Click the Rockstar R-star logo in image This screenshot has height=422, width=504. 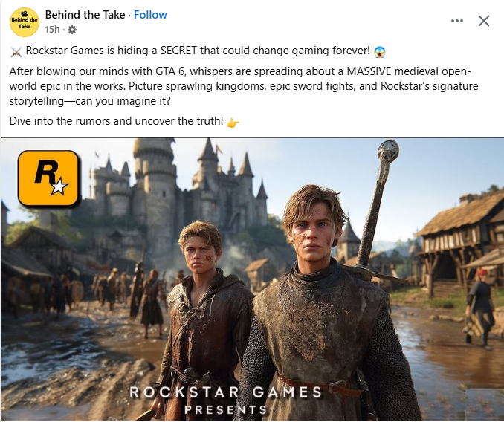pos(48,178)
